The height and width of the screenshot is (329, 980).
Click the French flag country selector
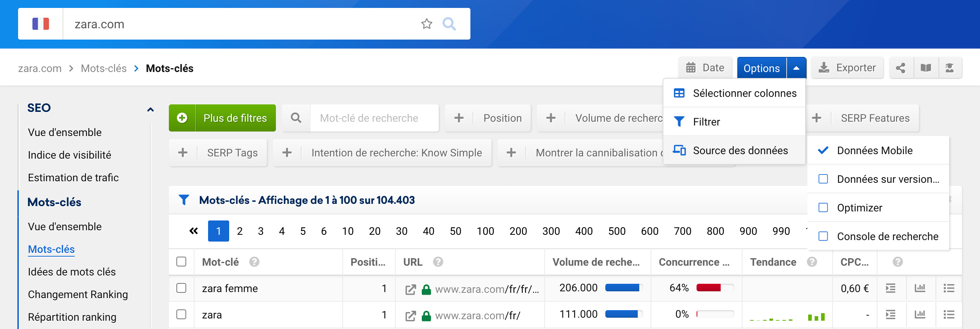pos(41,24)
